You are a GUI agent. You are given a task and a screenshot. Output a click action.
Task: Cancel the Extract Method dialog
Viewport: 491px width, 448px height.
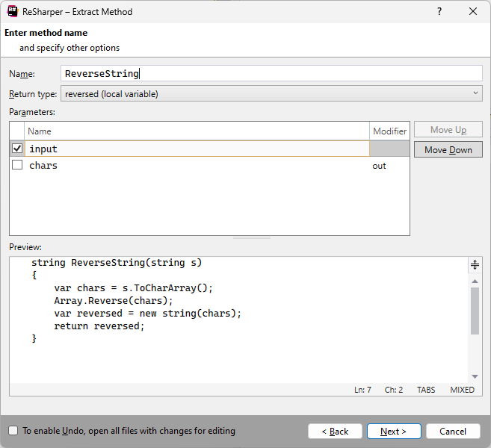453,431
